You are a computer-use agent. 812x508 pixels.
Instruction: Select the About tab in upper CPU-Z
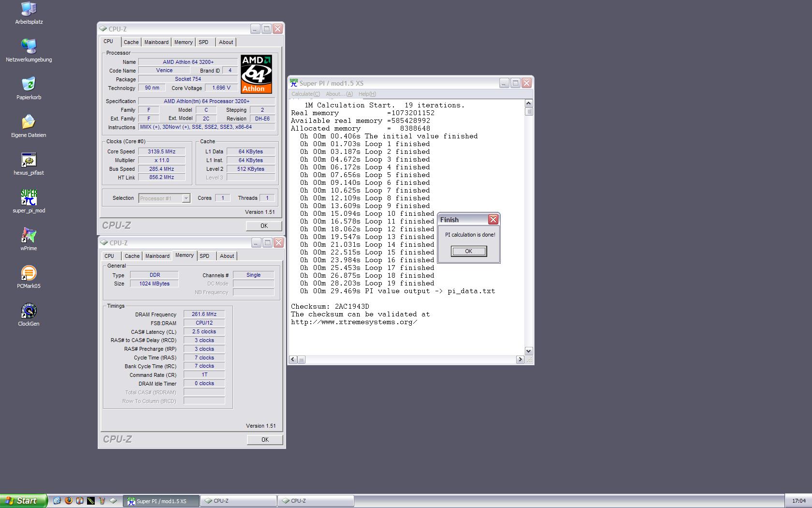point(226,42)
